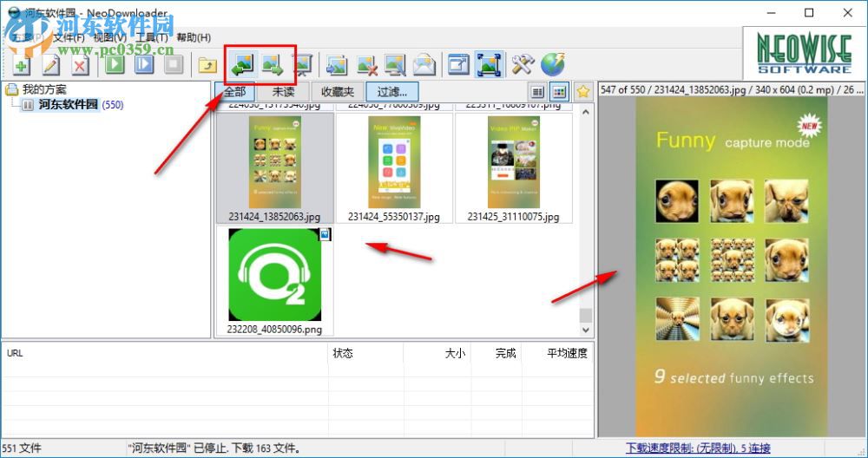Screen dimensions: 868x458
Task: Click the globe with lightning icon
Action: coord(552,65)
